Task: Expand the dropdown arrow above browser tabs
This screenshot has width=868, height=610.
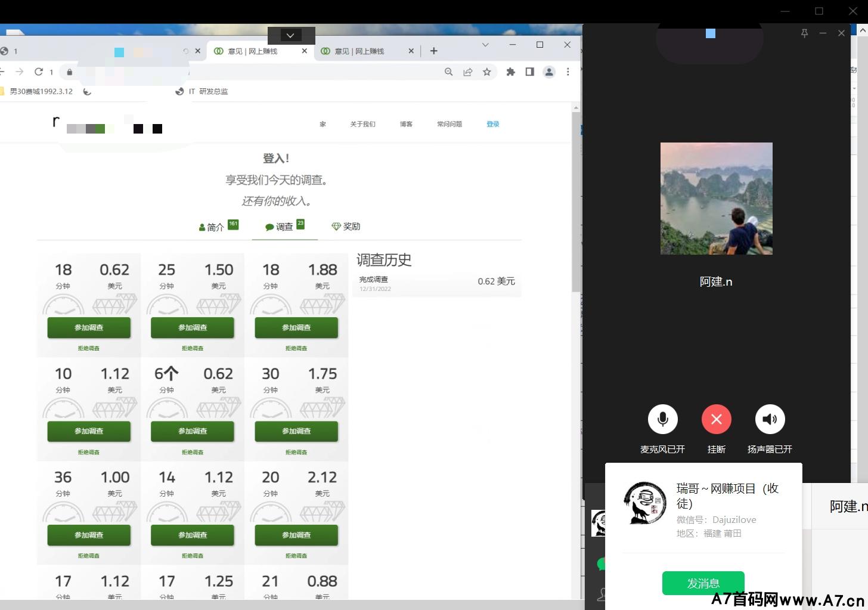Action: tap(290, 35)
